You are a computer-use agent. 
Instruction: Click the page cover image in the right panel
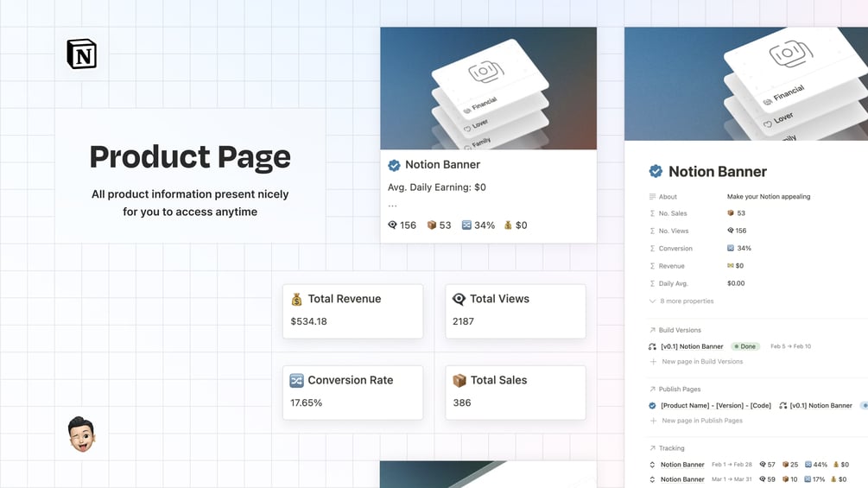coord(746,84)
